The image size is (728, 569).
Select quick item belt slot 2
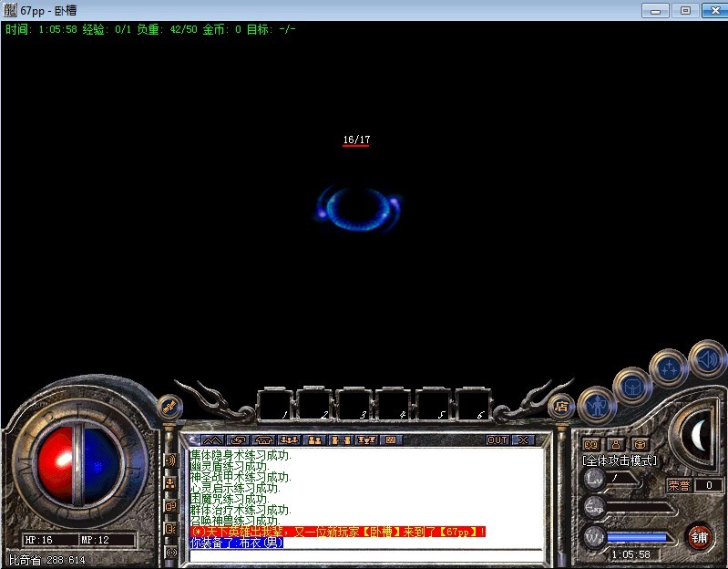coord(314,405)
